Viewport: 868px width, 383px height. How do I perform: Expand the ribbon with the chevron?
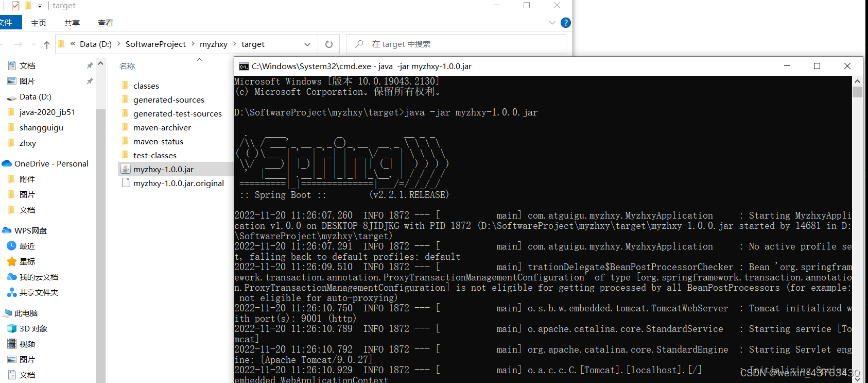(552, 23)
